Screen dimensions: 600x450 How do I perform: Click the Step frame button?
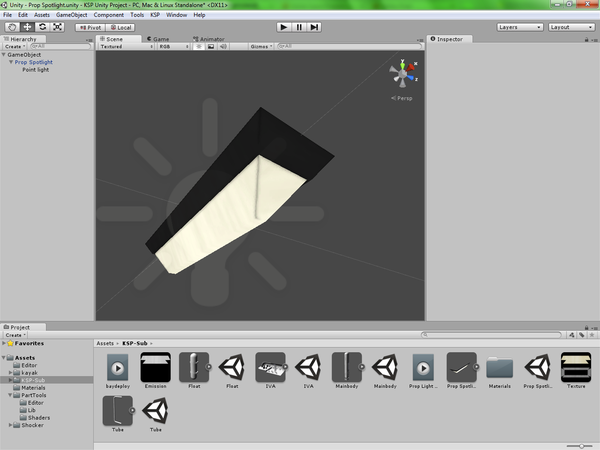tap(315, 27)
